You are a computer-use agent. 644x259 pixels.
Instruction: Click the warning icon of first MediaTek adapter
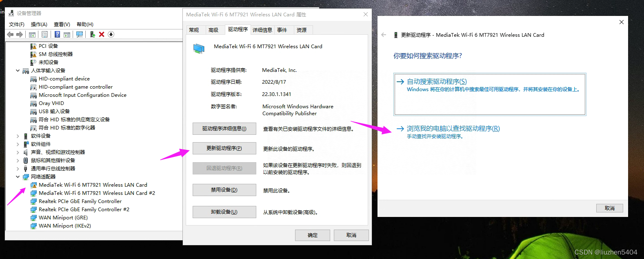pos(33,185)
